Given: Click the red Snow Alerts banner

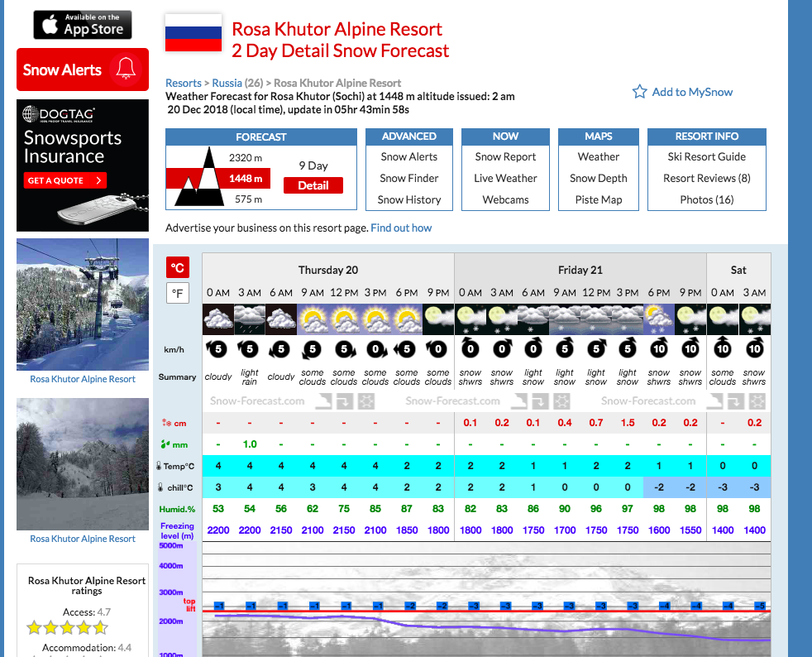Looking at the screenshot, I should click(x=83, y=70).
